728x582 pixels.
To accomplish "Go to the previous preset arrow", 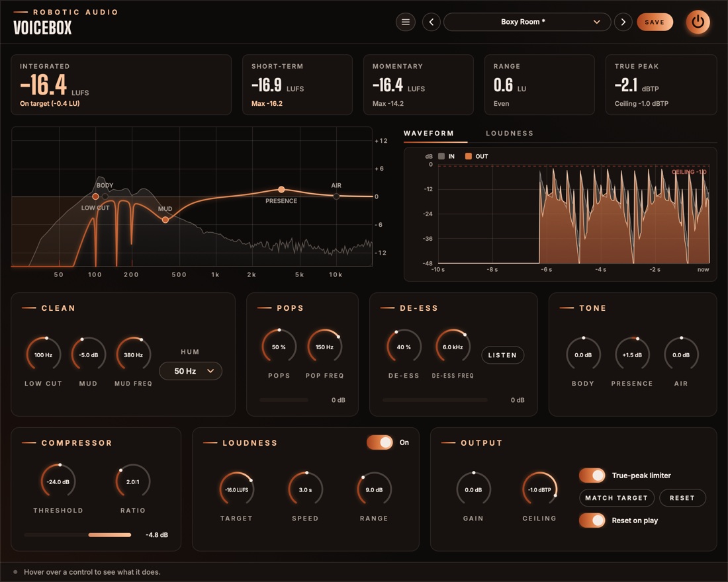I will (x=432, y=22).
